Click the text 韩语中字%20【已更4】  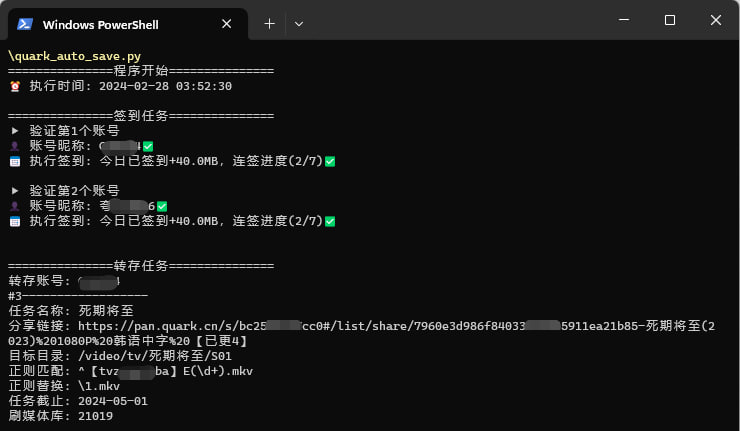pyautogui.click(x=180, y=341)
